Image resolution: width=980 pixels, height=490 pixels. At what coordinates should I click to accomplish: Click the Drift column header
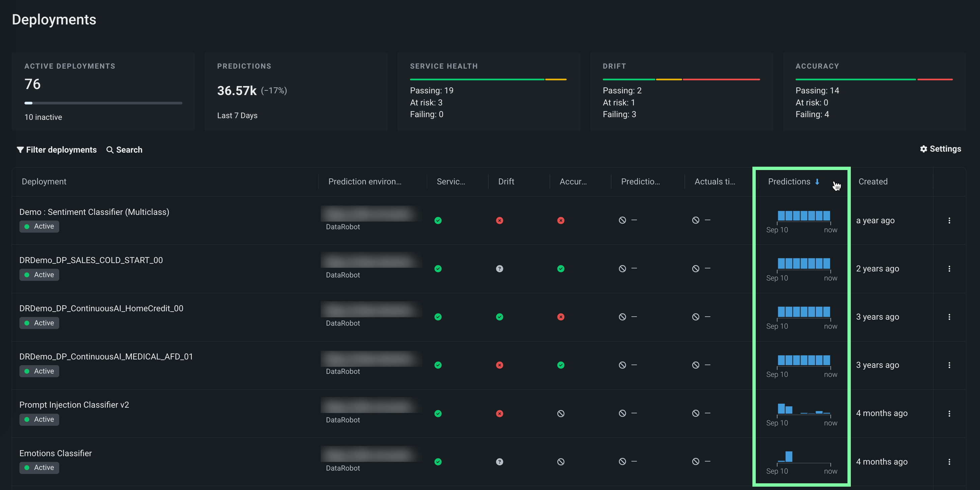(x=506, y=181)
